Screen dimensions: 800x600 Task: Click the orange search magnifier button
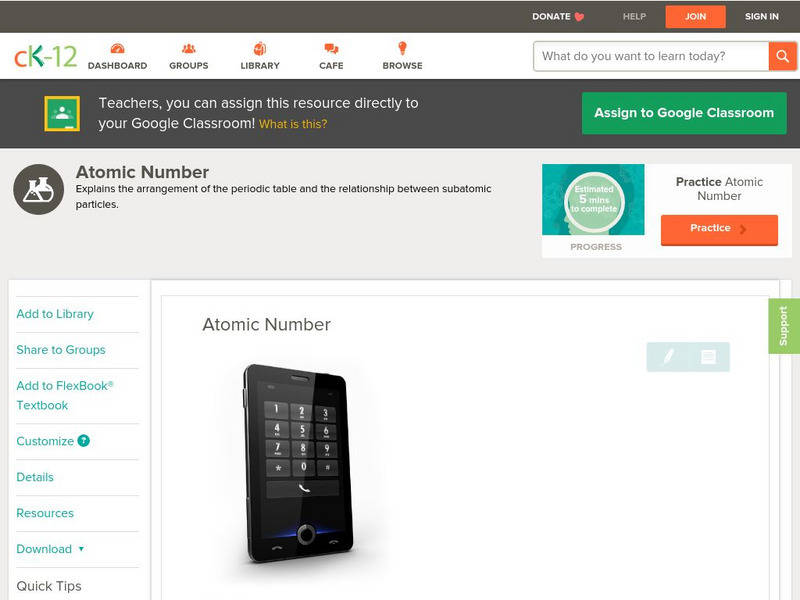coord(782,56)
